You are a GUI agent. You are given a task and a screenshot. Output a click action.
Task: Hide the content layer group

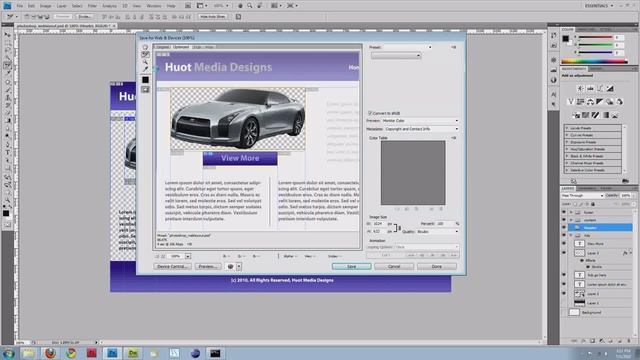point(564,220)
